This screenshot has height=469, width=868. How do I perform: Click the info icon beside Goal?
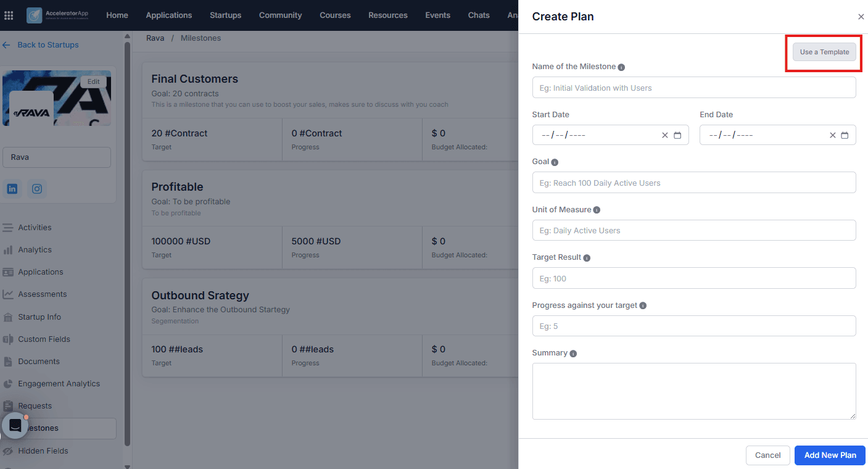(555, 162)
